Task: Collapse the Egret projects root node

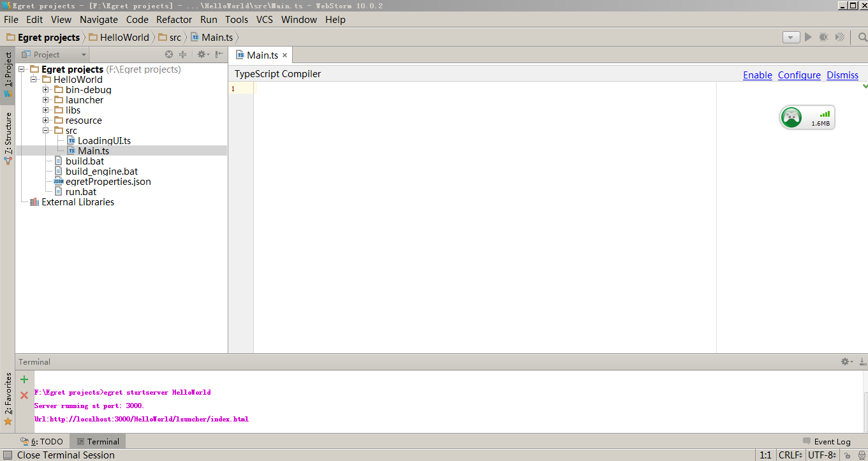Action: (x=22, y=70)
